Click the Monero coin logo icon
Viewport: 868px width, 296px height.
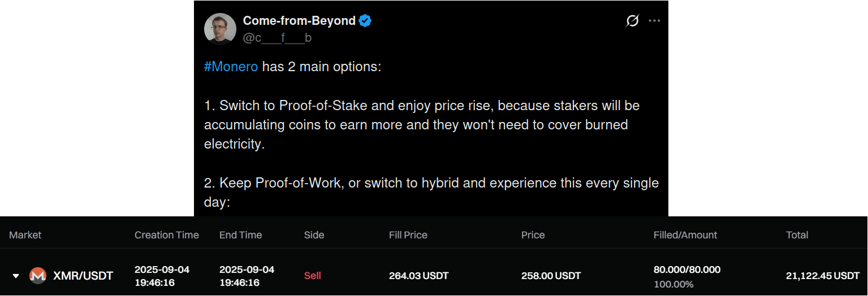(x=38, y=276)
